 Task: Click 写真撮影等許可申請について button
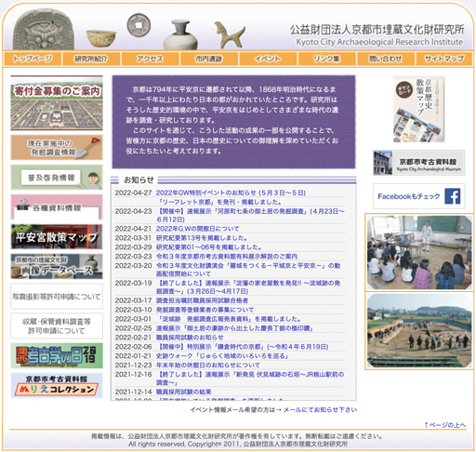pos(57,297)
